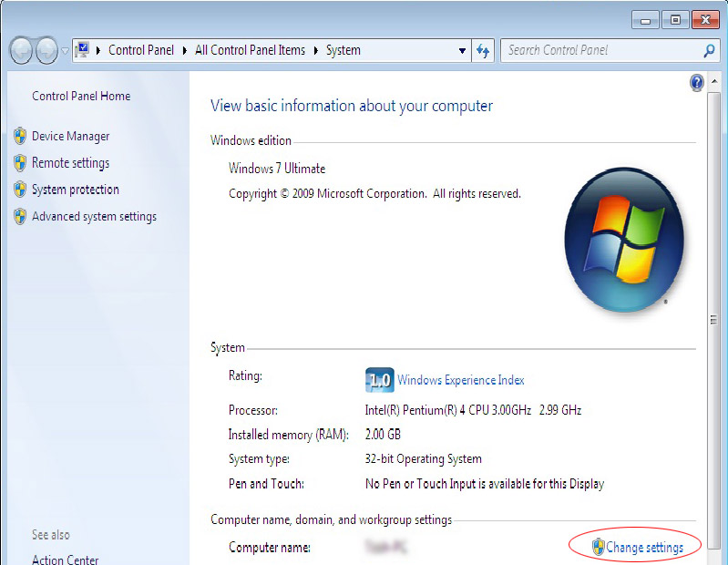Expand arrow after Control Panel breadcrumb
Viewport: 728px width, 565px height.
[185, 50]
